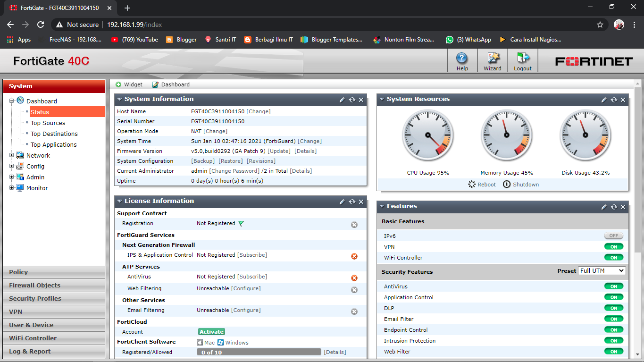Screen dimensions: 644x362
Task: Toggle Endpoint Control switch
Action: (x=614, y=329)
